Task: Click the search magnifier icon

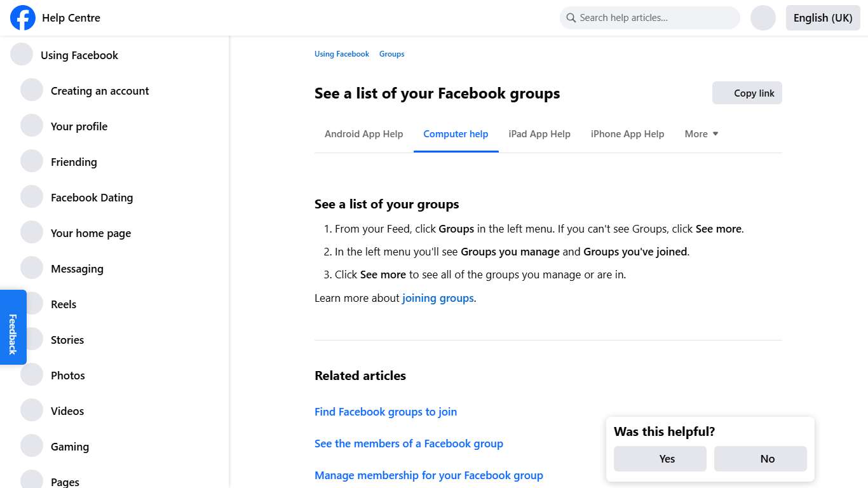Action: (571, 18)
